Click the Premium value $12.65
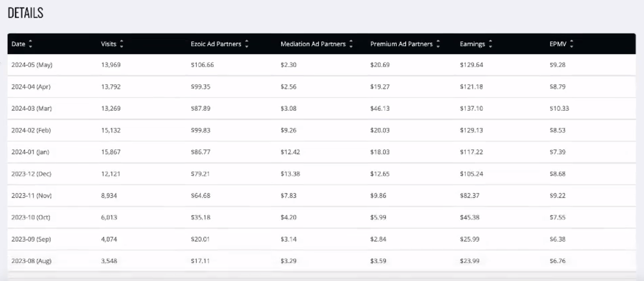The image size is (644, 281). 380,174
